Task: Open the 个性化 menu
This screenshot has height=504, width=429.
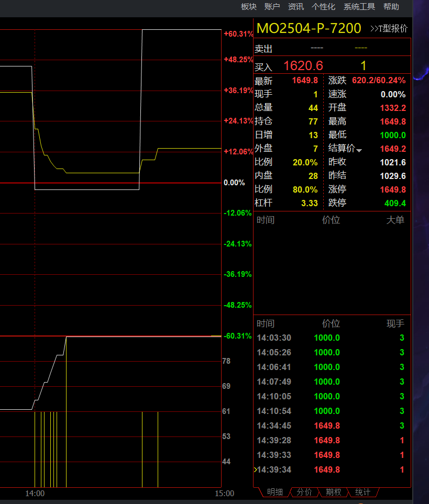Action: tap(323, 7)
